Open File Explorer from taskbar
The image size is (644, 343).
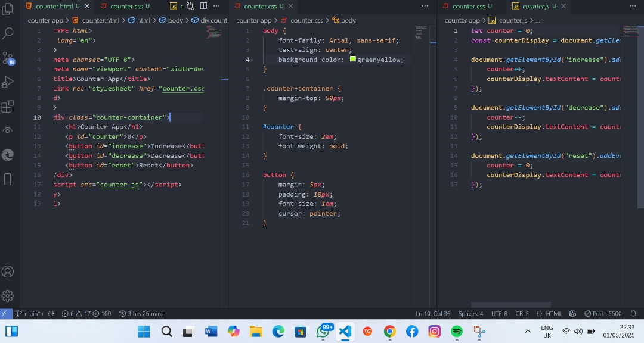click(256, 331)
